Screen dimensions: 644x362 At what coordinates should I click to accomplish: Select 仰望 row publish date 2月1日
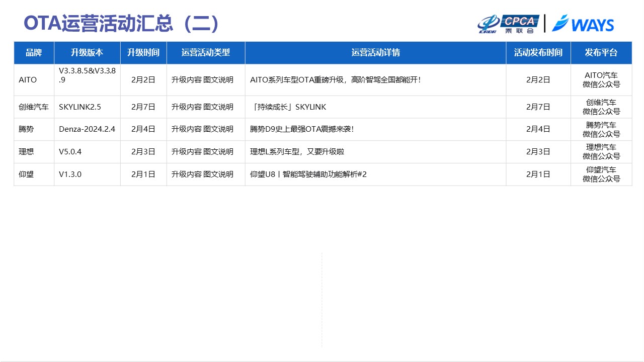point(538,174)
